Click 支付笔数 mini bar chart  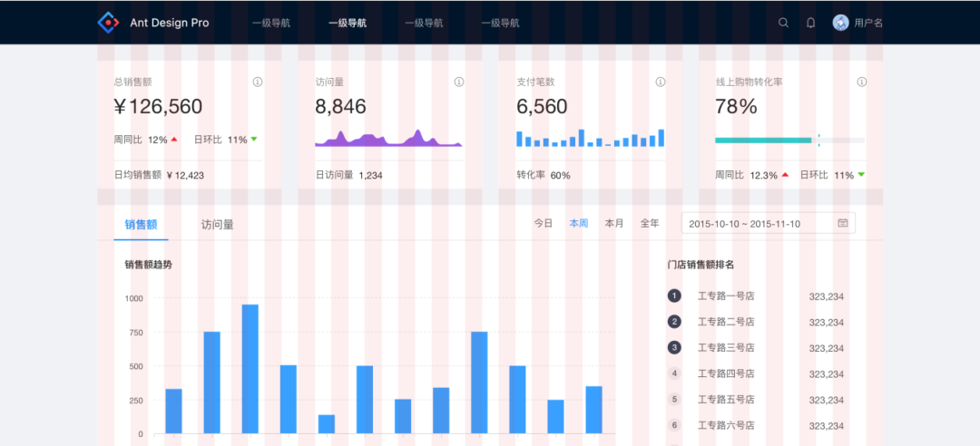pyautogui.click(x=590, y=138)
